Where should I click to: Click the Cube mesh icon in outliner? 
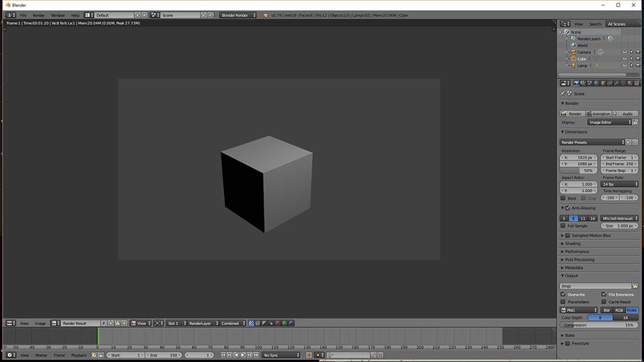point(574,59)
